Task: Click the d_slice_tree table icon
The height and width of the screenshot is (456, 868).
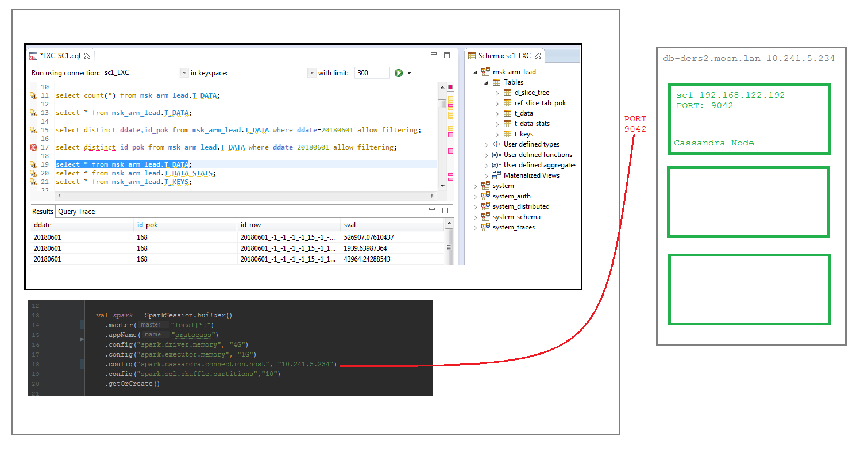Action: pyautogui.click(x=507, y=93)
